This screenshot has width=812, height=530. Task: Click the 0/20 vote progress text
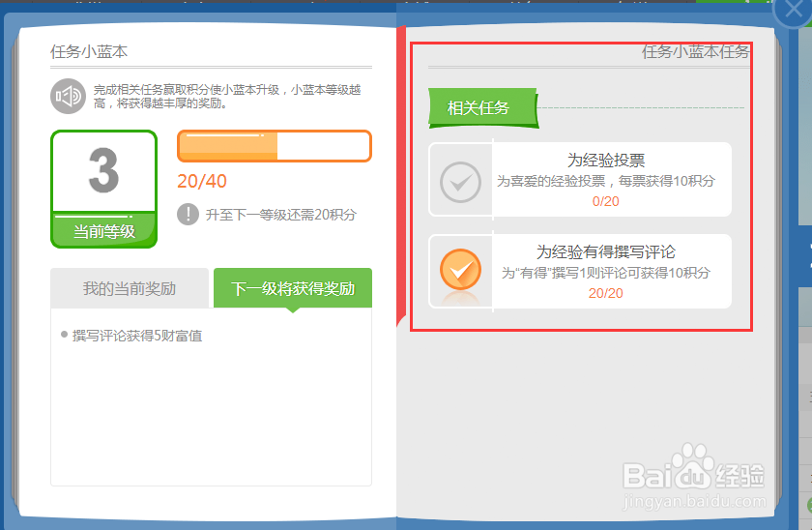point(606,201)
